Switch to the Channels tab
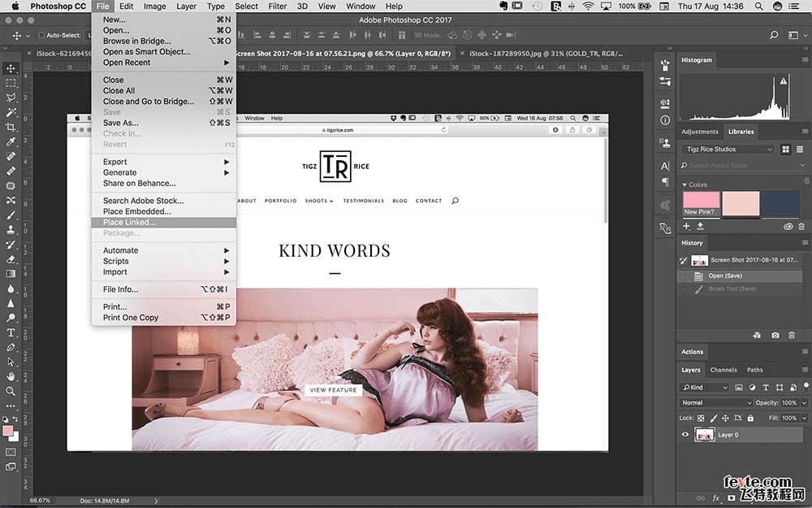 pos(723,370)
